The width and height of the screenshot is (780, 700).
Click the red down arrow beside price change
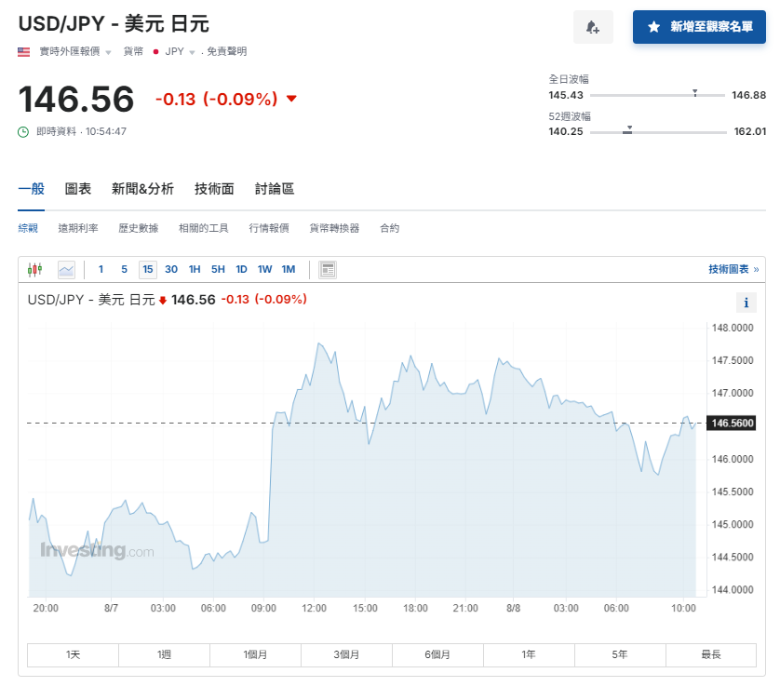tap(291, 99)
